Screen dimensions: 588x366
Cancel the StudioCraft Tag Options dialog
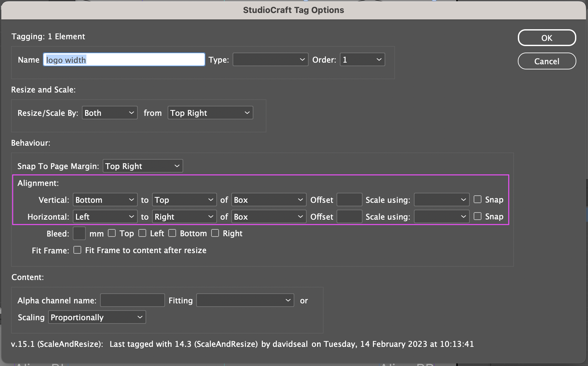click(x=547, y=61)
